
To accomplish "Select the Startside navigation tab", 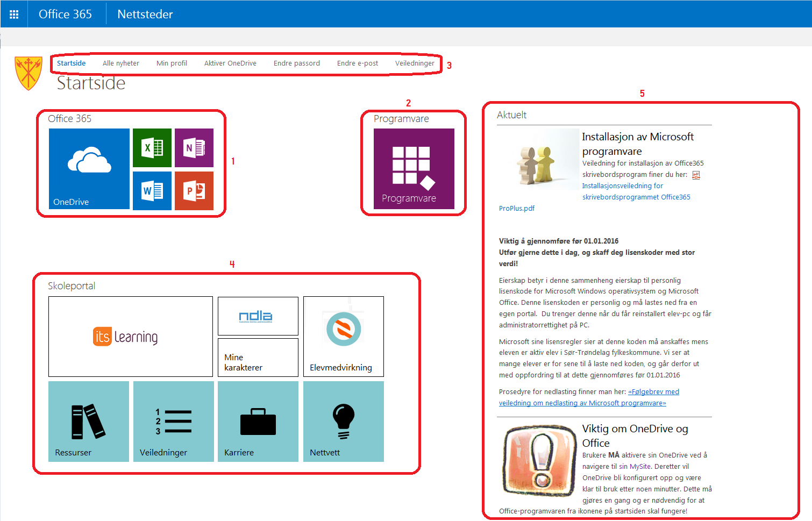I will pos(72,63).
